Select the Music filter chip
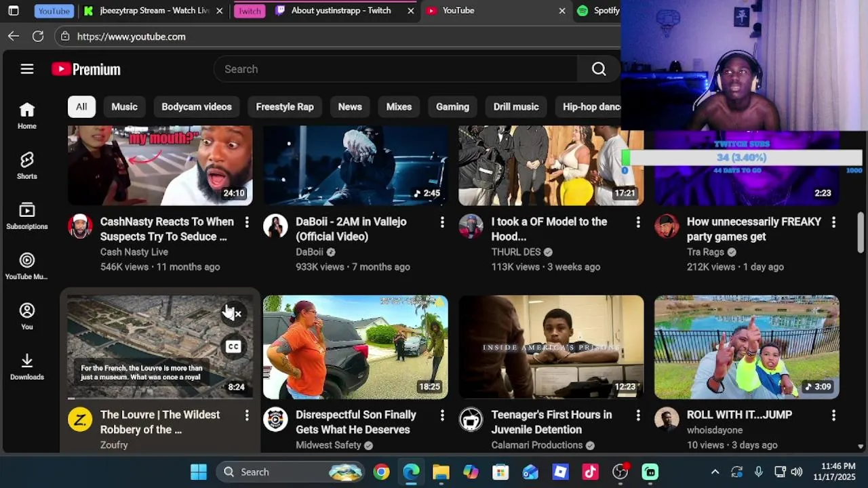 [x=124, y=106]
